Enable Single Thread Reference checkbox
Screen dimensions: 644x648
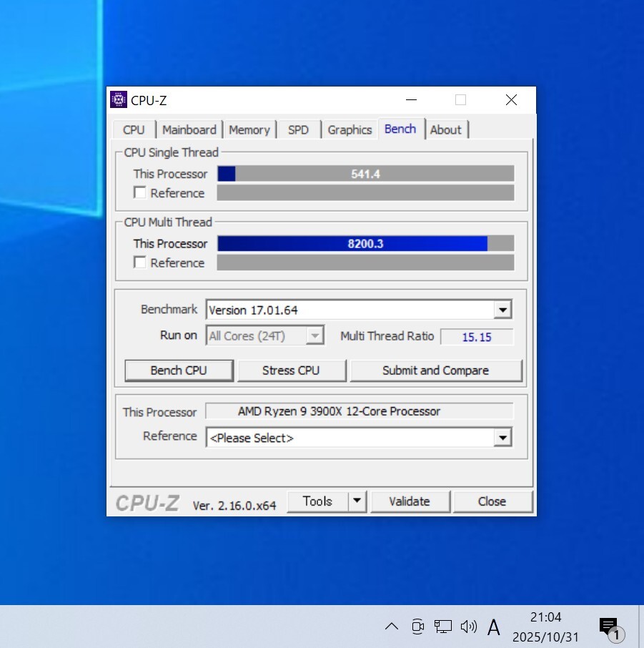(140, 193)
